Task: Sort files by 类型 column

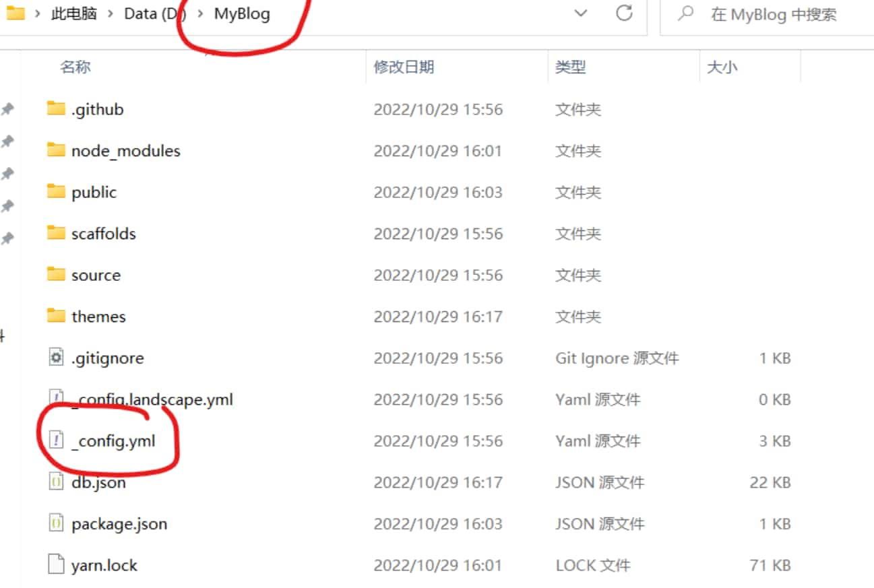Action: point(570,67)
